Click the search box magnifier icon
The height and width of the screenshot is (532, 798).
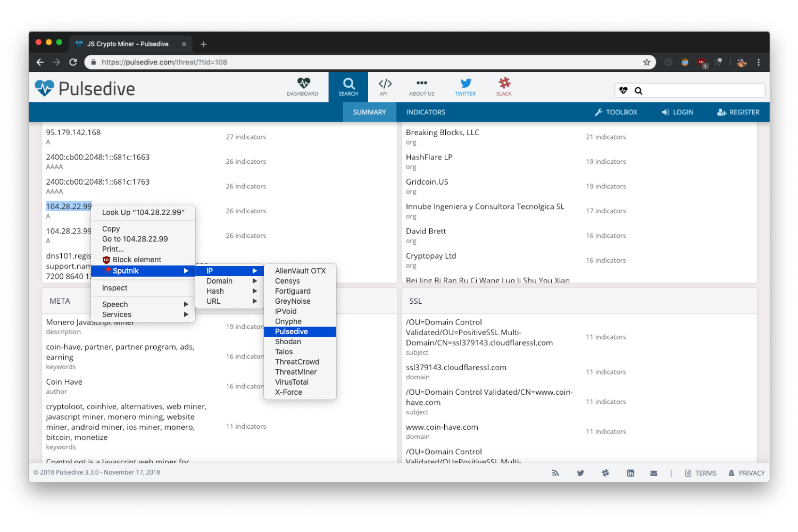point(638,91)
